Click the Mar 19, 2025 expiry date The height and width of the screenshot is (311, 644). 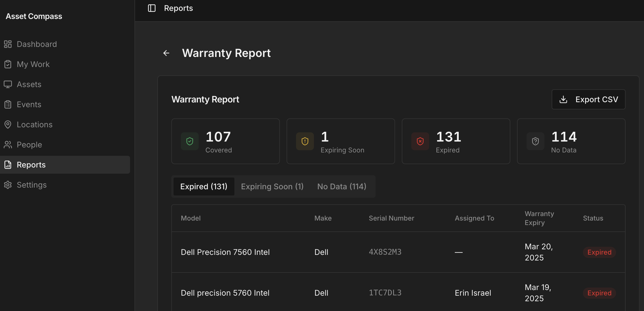pos(538,293)
